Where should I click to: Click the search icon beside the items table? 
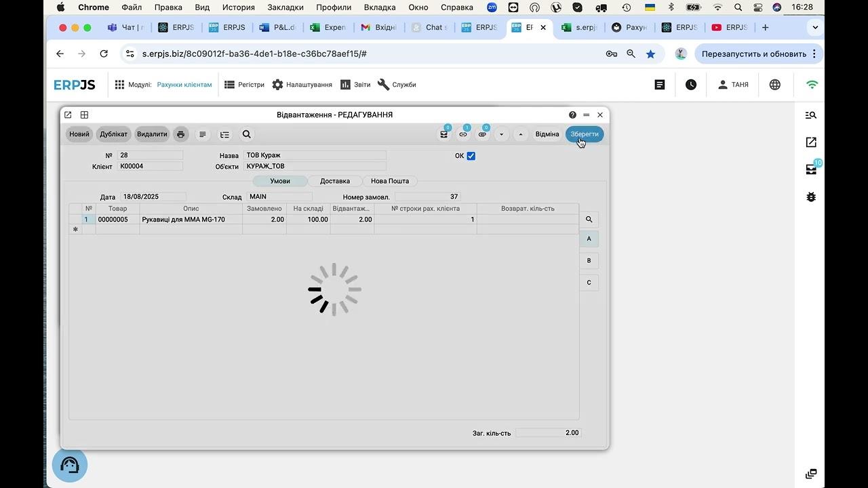click(x=589, y=220)
